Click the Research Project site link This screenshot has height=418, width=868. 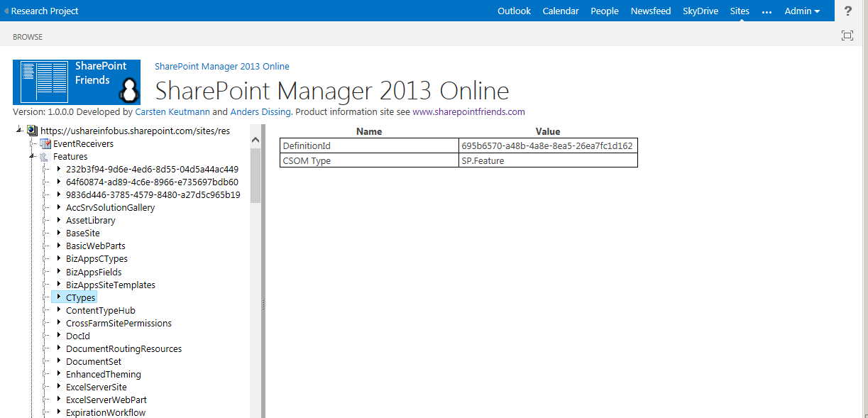[x=45, y=11]
